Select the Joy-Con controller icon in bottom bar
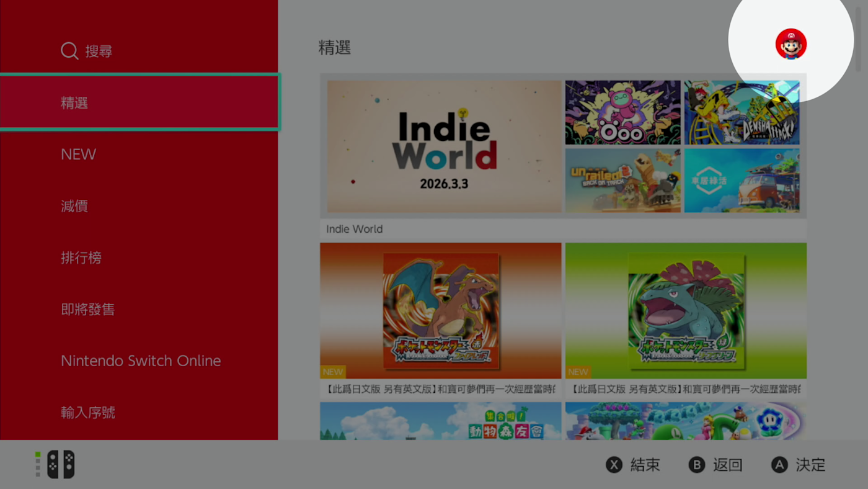 pyautogui.click(x=60, y=464)
